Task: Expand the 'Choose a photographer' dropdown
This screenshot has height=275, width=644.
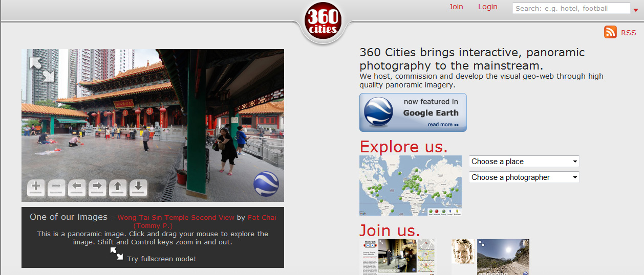Action: (x=524, y=177)
